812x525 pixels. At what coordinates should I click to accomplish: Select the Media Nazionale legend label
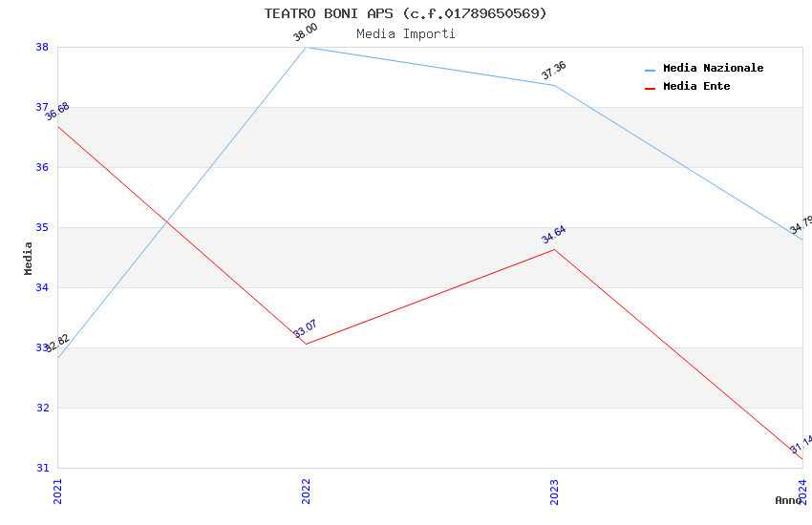tap(713, 69)
